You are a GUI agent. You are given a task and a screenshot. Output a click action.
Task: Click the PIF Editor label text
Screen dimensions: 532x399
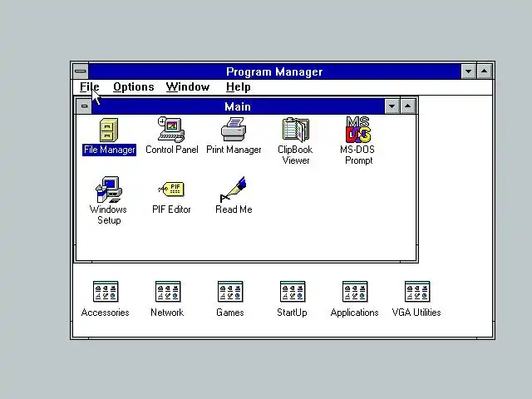coord(171,209)
